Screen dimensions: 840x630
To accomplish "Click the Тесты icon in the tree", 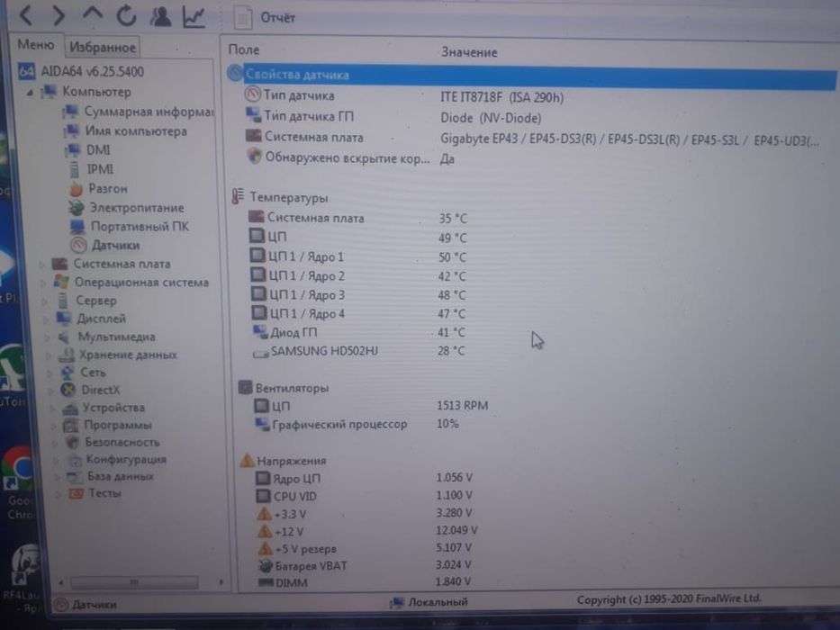I will point(76,493).
